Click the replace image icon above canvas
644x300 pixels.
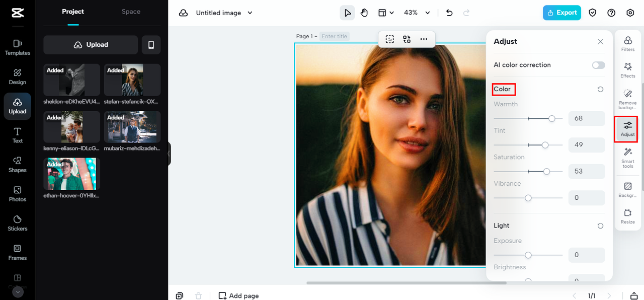tap(407, 39)
